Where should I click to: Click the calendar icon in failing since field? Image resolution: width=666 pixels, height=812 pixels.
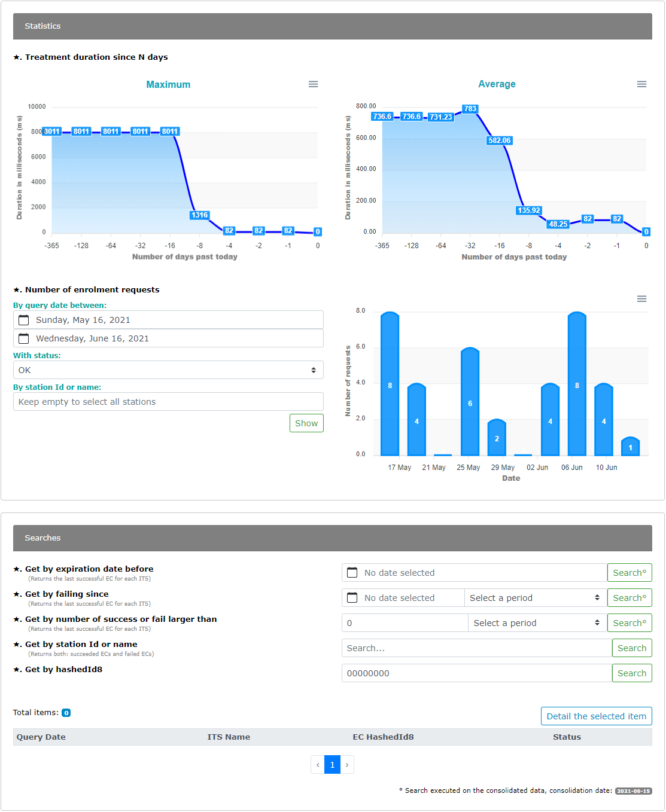pyautogui.click(x=352, y=598)
